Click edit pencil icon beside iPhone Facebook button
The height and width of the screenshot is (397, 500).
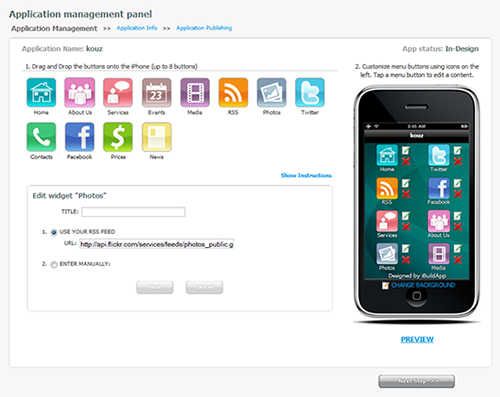(x=458, y=183)
